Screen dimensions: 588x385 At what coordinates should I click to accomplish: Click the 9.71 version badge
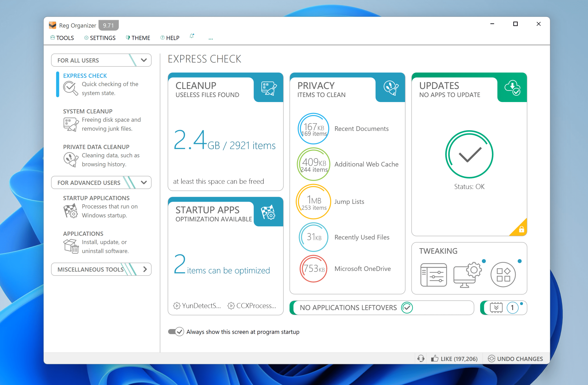108,25
